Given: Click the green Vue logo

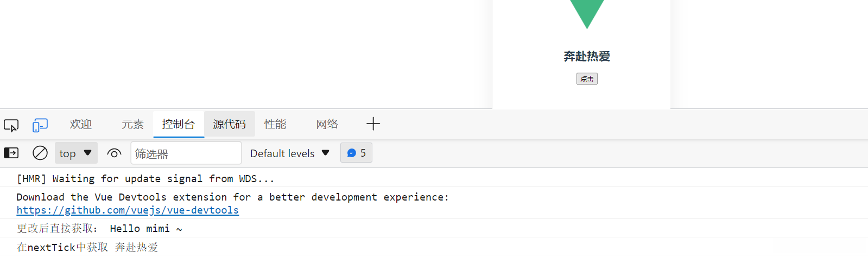Looking at the screenshot, I should [587, 12].
